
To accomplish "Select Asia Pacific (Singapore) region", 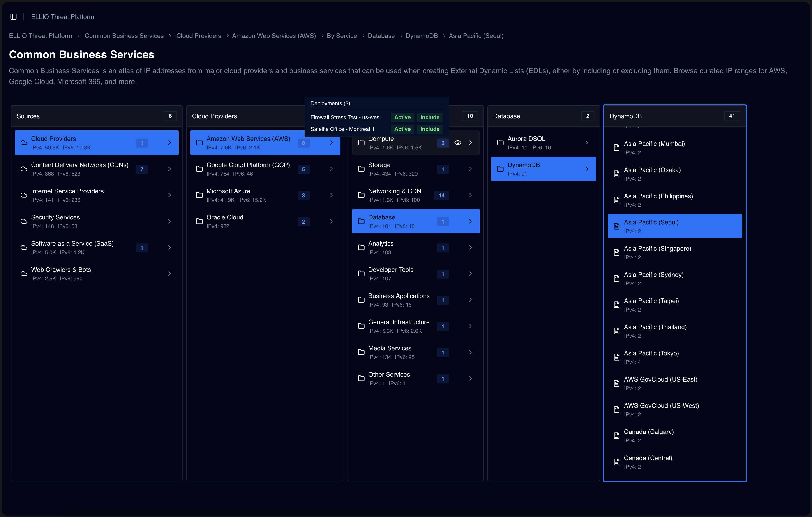I will point(675,252).
